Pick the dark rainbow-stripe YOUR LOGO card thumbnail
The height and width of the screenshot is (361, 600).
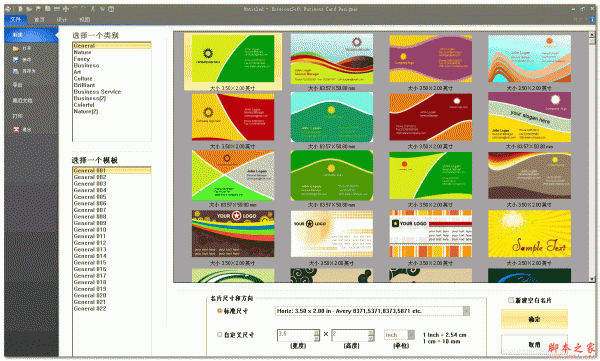click(x=233, y=234)
